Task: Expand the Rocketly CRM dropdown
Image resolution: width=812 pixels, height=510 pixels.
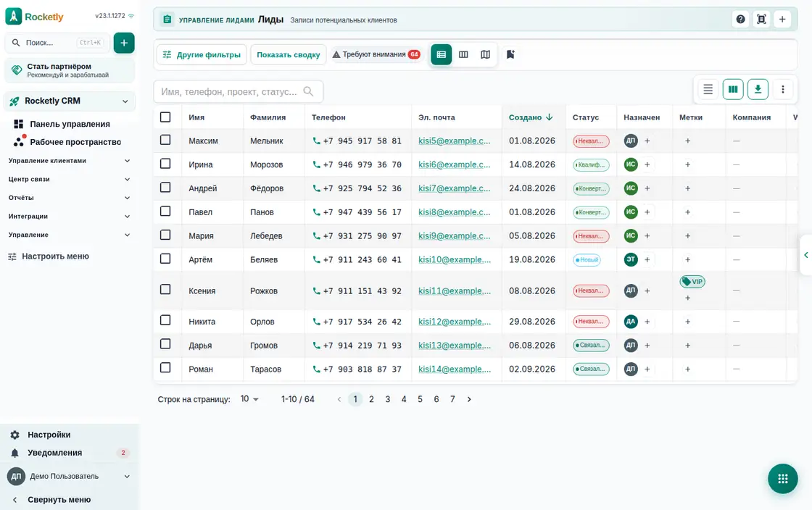Action: point(70,101)
